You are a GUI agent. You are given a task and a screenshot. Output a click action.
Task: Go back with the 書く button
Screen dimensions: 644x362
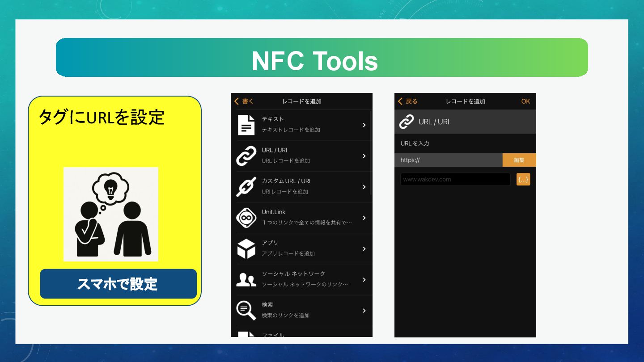244,101
